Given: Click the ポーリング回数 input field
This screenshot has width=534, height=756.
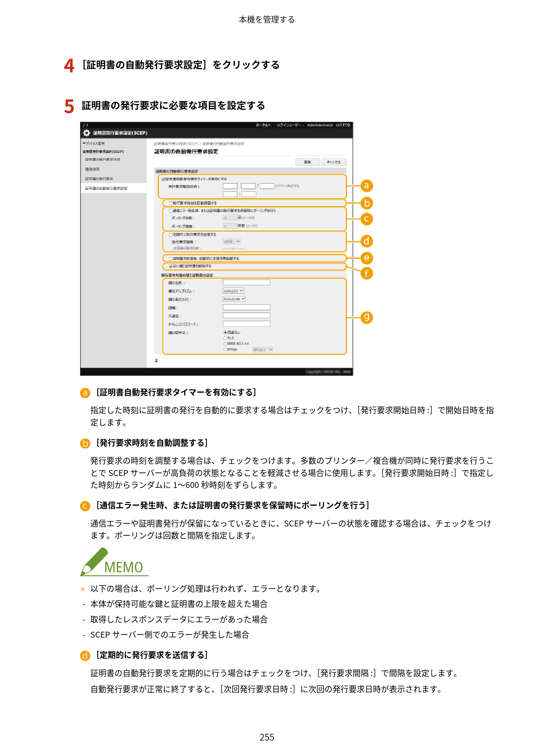Looking at the screenshot, I should coord(230,218).
